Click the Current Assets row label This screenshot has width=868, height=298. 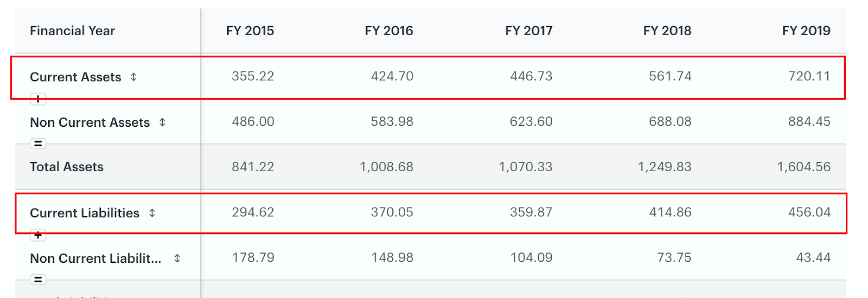(x=75, y=77)
